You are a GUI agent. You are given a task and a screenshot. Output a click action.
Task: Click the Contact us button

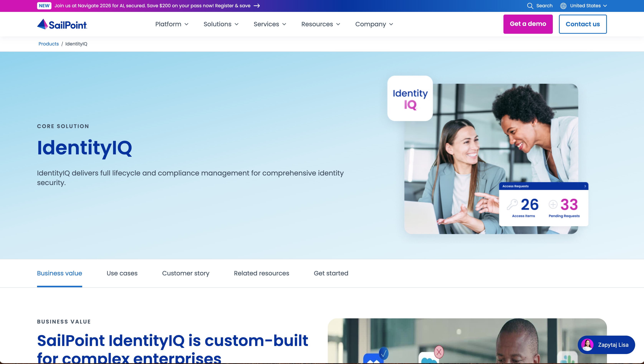click(x=583, y=24)
